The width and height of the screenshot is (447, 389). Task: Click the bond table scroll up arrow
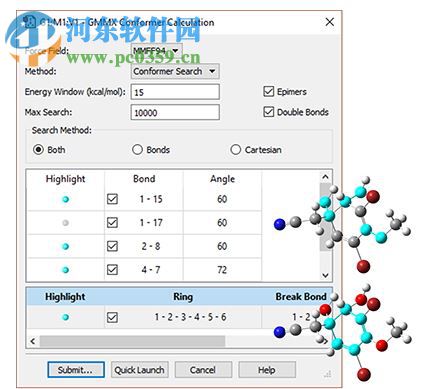coord(325,177)
